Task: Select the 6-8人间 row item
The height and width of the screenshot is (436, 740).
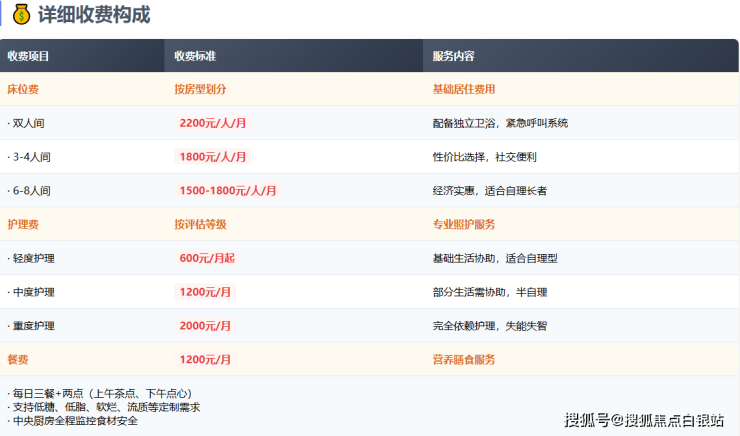Action: (x=30, y=190)
